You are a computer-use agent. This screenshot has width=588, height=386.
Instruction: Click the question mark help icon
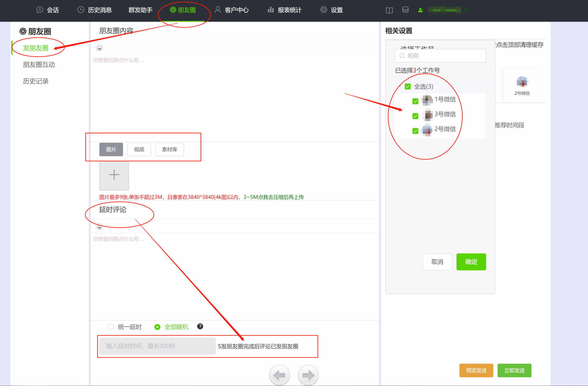click(x=200, y=327)
